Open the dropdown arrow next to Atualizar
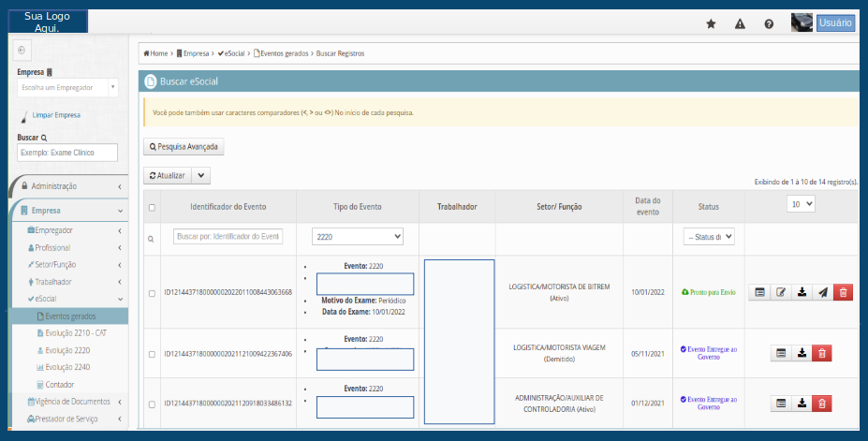 coord(201,175)
